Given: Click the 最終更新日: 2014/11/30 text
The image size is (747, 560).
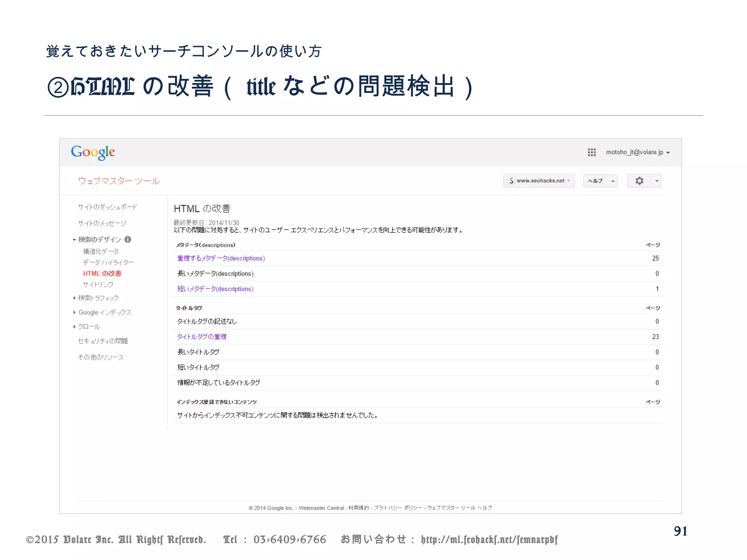Looking at the screenshot, I should click(x=206, y=222).
